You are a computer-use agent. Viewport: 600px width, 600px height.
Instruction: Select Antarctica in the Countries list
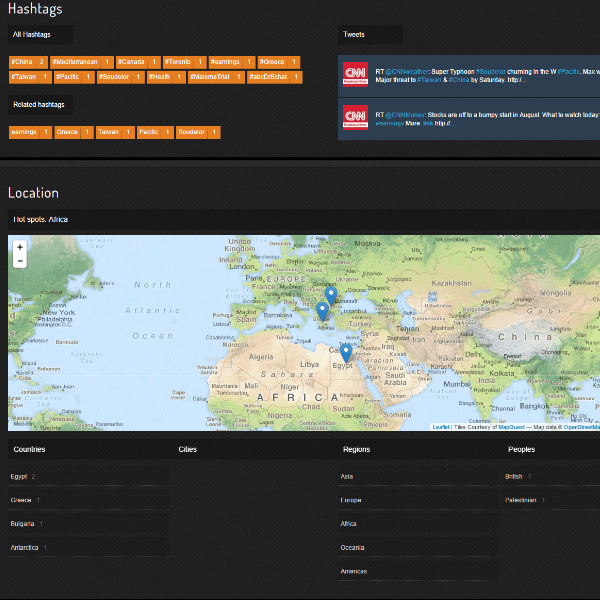[89, 548]
